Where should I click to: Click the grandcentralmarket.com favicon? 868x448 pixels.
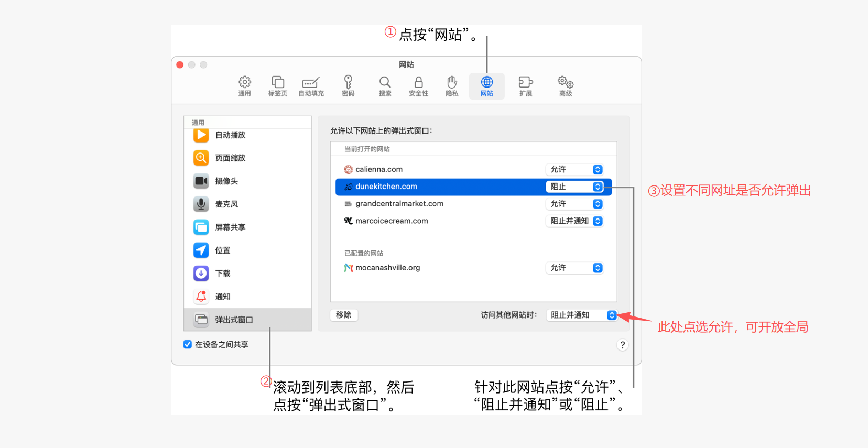tap(348, 204)
